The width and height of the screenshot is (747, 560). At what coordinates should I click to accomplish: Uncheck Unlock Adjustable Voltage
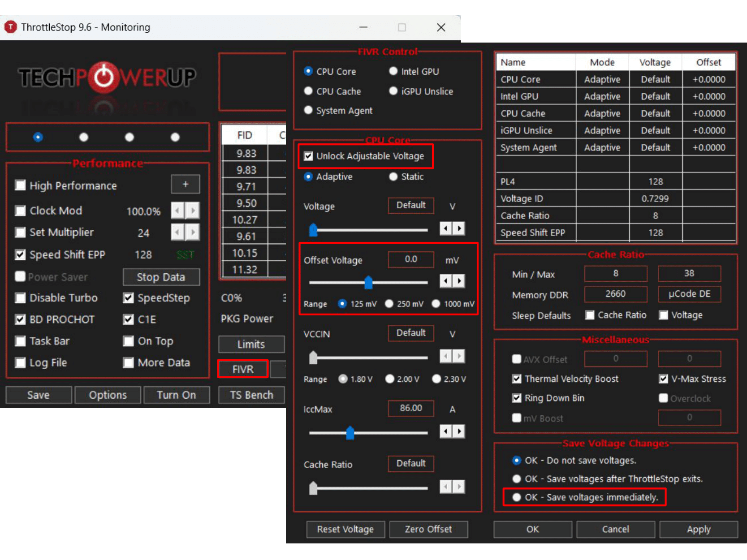point(308,156)
